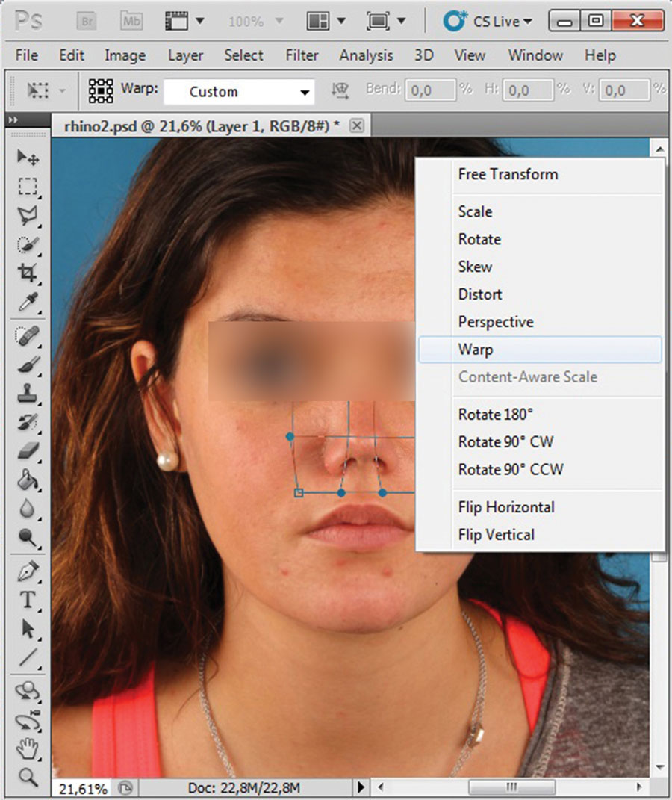
Task: Open the Filter menu
Action: 300,55
